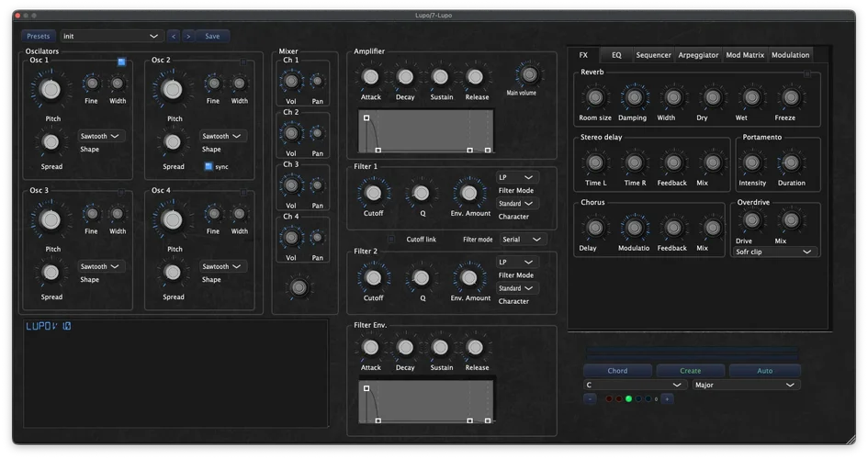Click the Osc 2 Fine knob
868x459 pixels.
tap(214, 84)
